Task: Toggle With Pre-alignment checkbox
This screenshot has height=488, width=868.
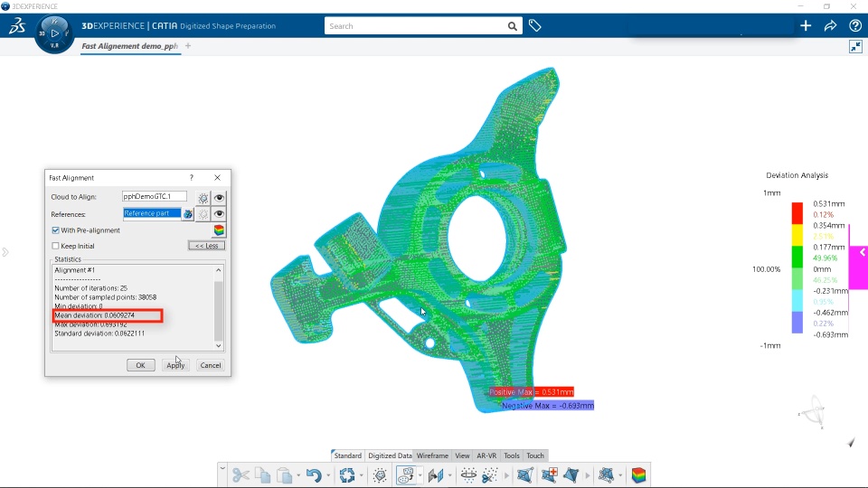Action: 55,230
